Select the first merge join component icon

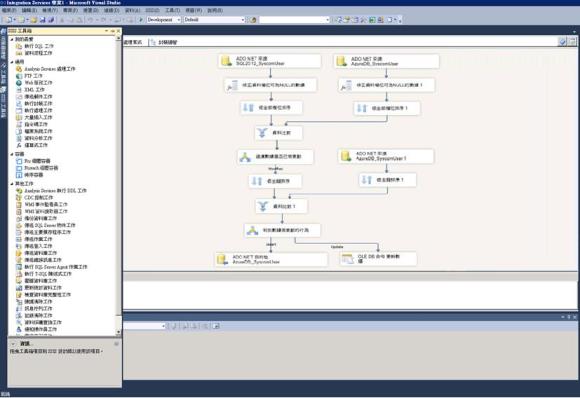click(x=263, y=133)
